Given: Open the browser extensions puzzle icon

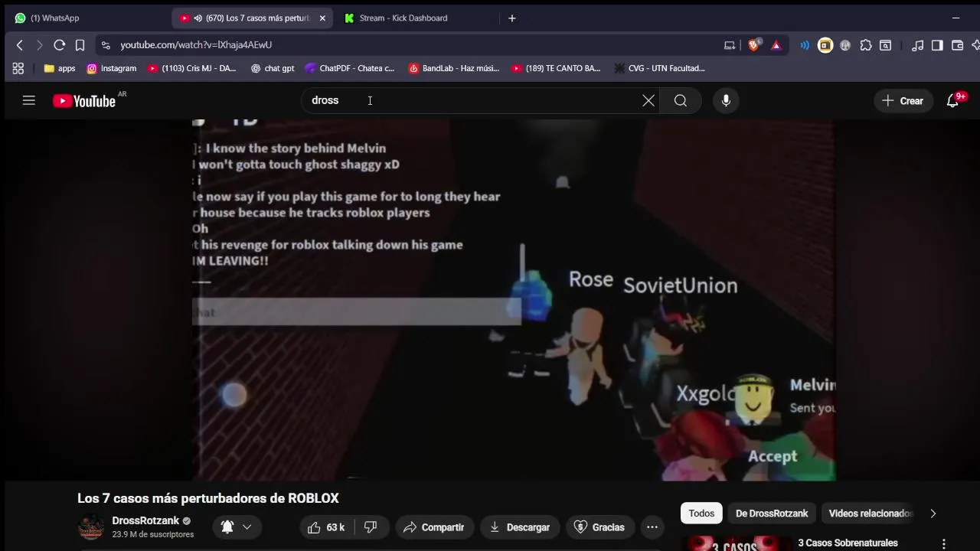Looking at the screenshot, I should pos(866,45).
